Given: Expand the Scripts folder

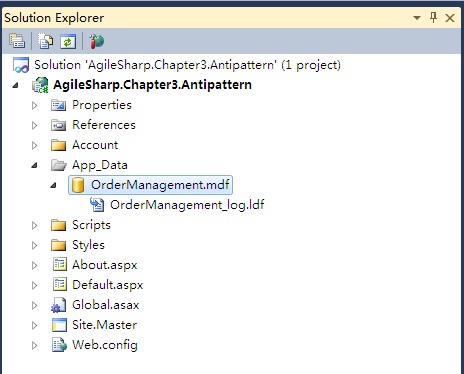Looking at the screenshot, I should point(34,225).
